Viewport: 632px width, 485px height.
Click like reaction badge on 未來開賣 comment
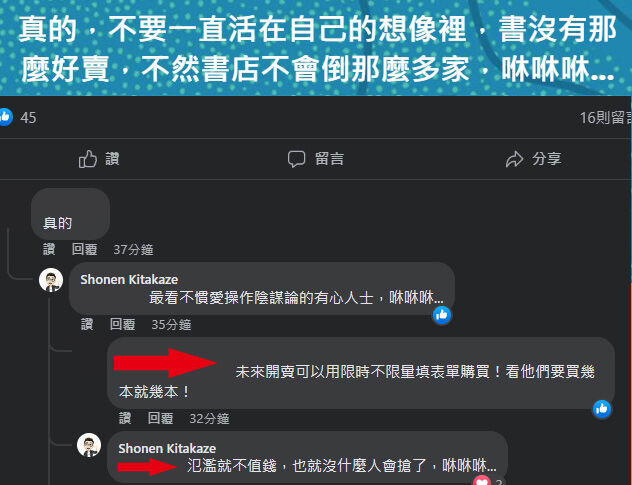click(x=602, y=409)
